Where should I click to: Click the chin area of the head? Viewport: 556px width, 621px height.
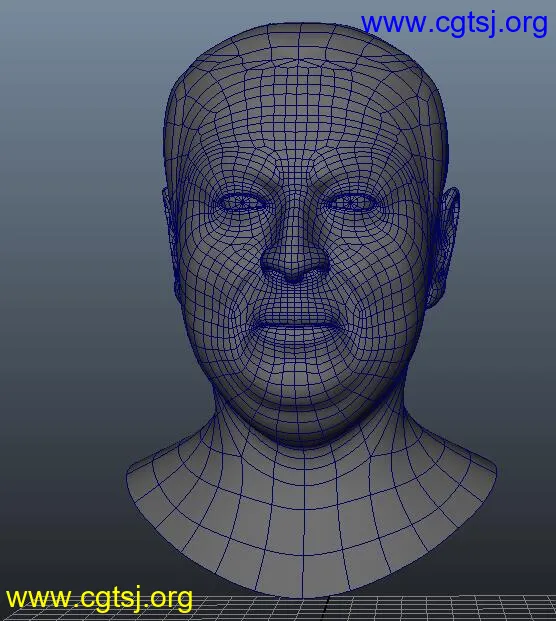(297, 380)
